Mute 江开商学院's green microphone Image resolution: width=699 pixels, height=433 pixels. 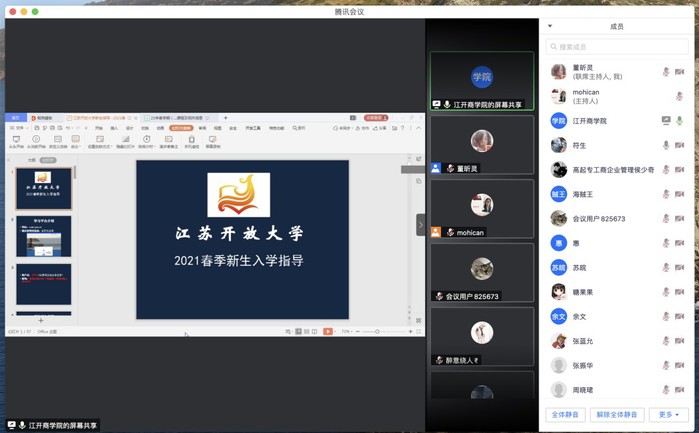click(x=679, y=120)
